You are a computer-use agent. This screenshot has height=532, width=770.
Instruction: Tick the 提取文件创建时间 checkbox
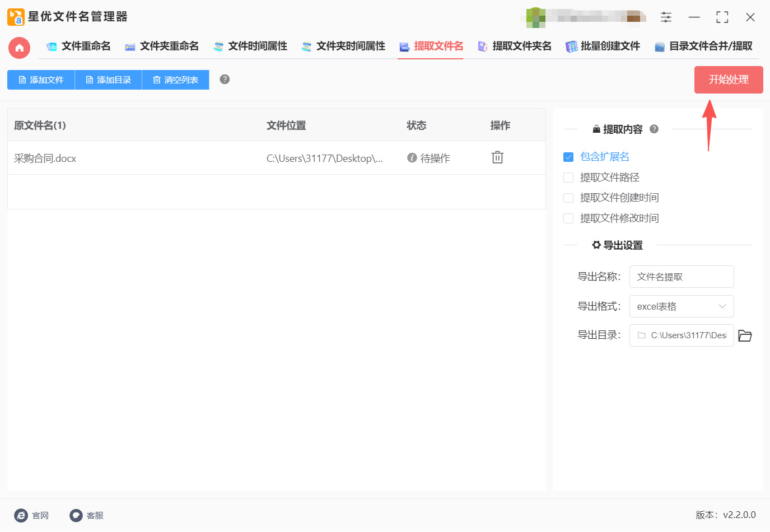click(568, 198)
